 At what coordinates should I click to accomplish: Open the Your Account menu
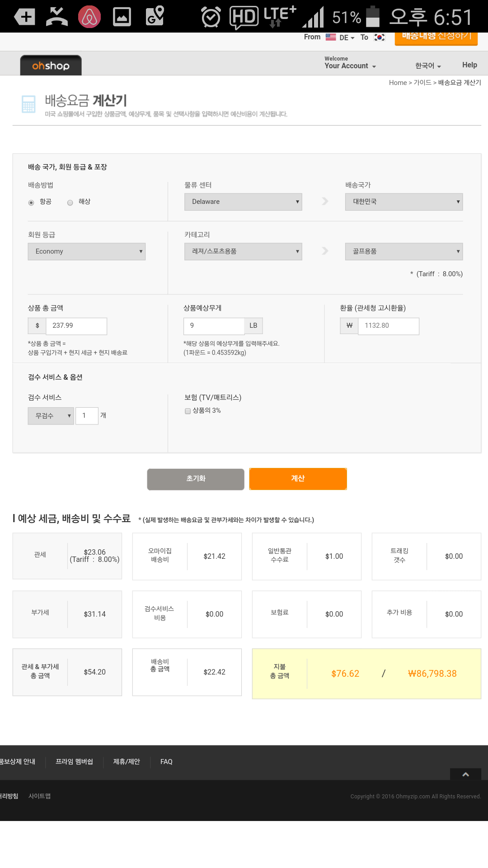click(x=350, y=66)
